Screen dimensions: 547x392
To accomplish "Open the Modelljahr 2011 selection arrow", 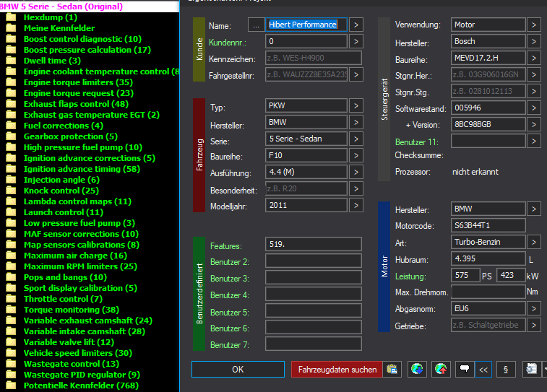I will click(x=356, y=205).
